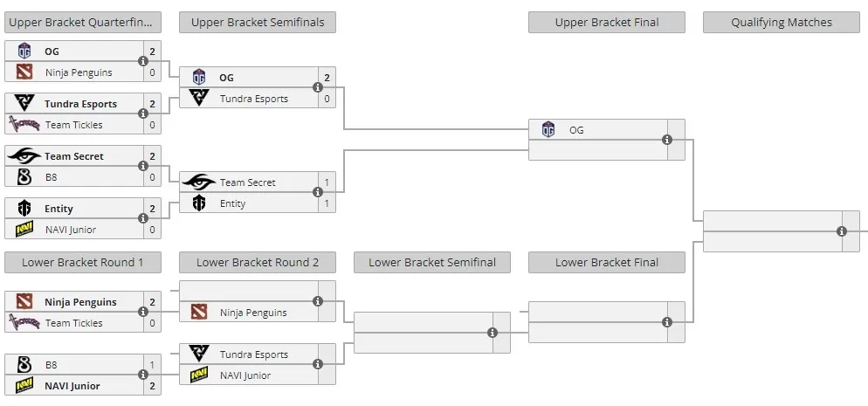
Task: Show info for B8 vs NAVI Junior match
Action: (x=143, y=375)
